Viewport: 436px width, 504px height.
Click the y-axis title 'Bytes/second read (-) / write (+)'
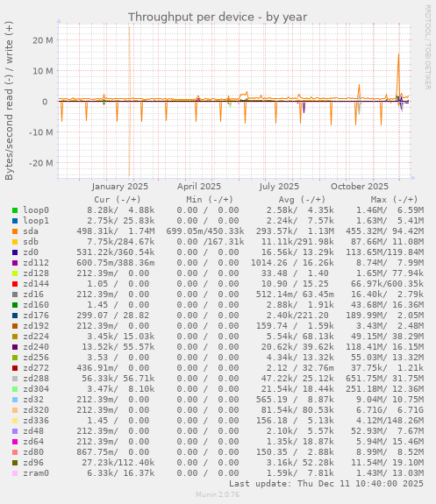pos(9,101)
